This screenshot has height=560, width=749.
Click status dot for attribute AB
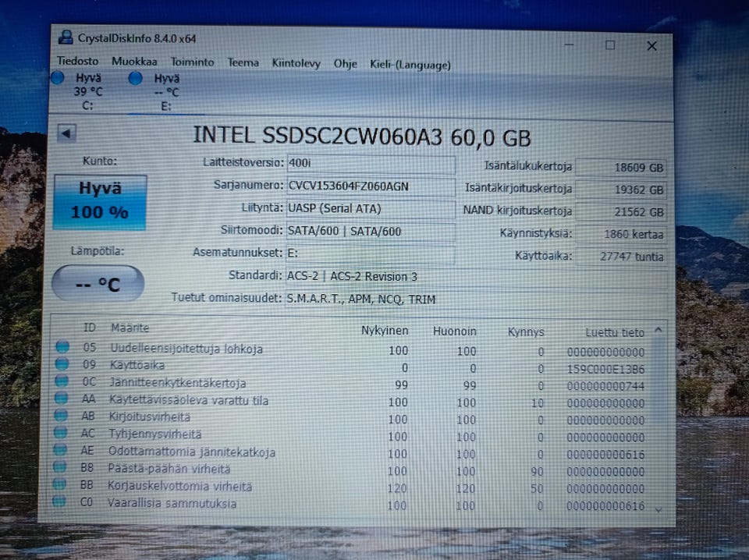pos(61,415)
